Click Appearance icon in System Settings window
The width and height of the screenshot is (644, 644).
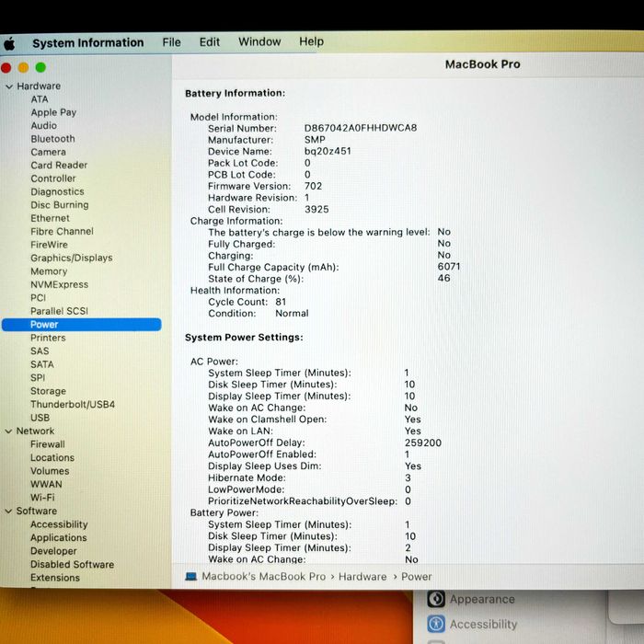436,599
